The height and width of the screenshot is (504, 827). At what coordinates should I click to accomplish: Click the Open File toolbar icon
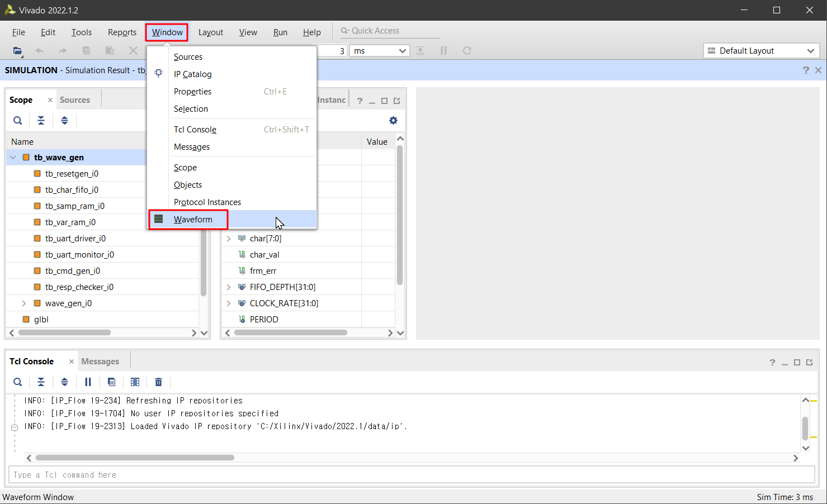coord(17,51)
